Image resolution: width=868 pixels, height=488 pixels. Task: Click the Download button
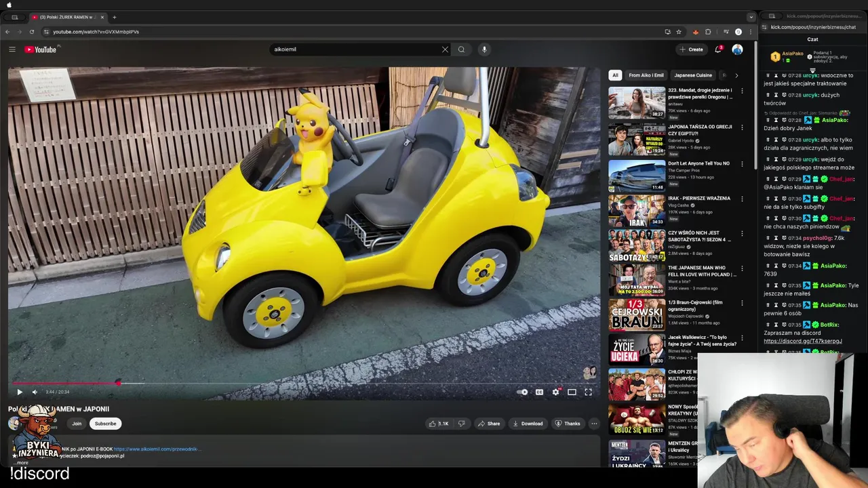[x=528, y=424]
